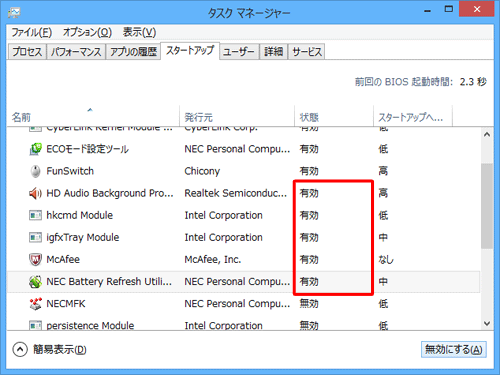Switch to the ユーザー tab
The height and width of the screenshot is (375, 500).
(x=239, y=52)
